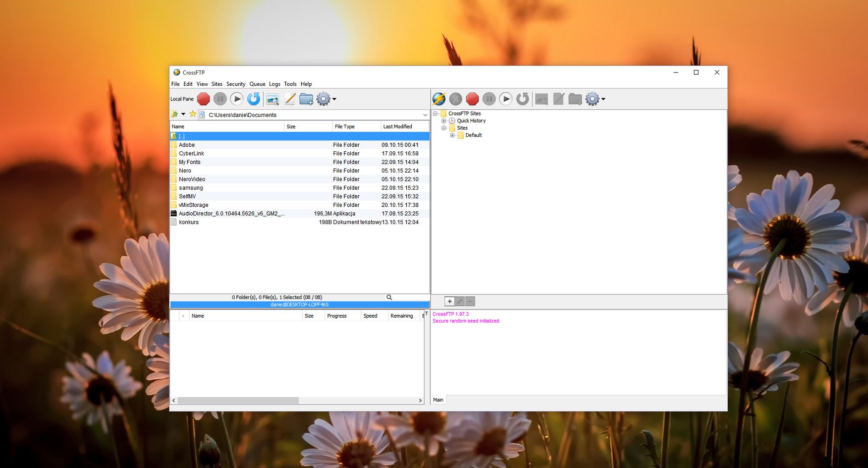The width and height of the screenshot is (868, 468).
Task: Click the grayed edit pencil icon in remote pane
Action: pyautogui.click(x=559, y=99)
